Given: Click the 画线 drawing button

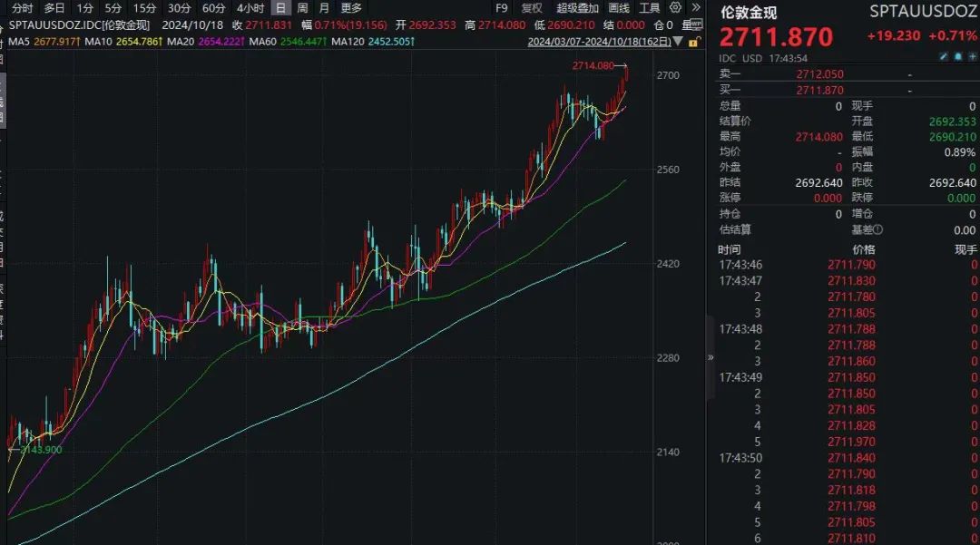Looking at the screenshot, I should tap(619, 7).
